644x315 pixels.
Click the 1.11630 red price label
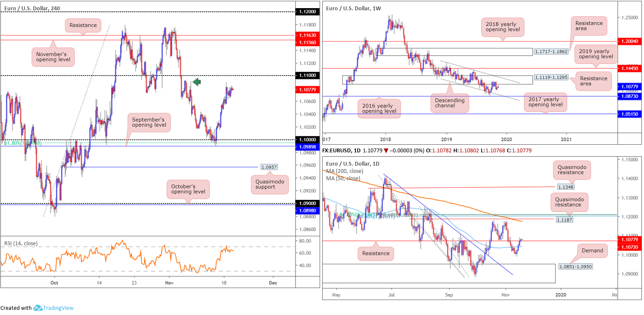(309, 35)
